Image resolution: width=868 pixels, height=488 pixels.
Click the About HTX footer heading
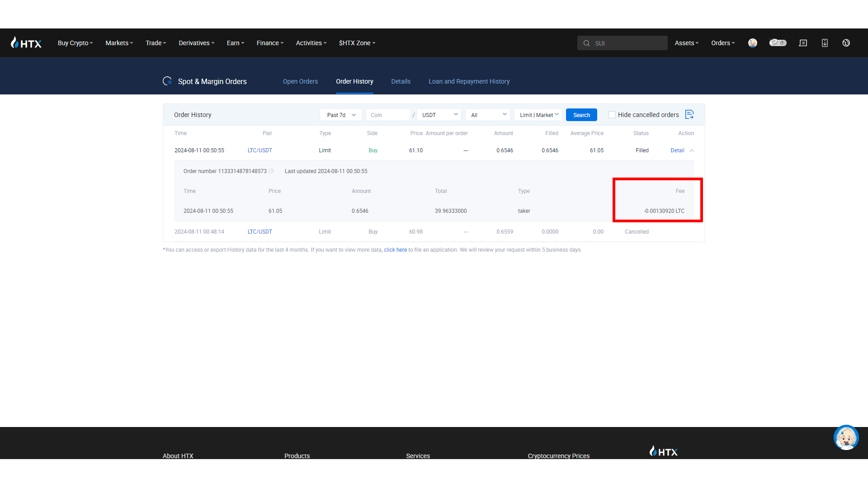point(178,456)
